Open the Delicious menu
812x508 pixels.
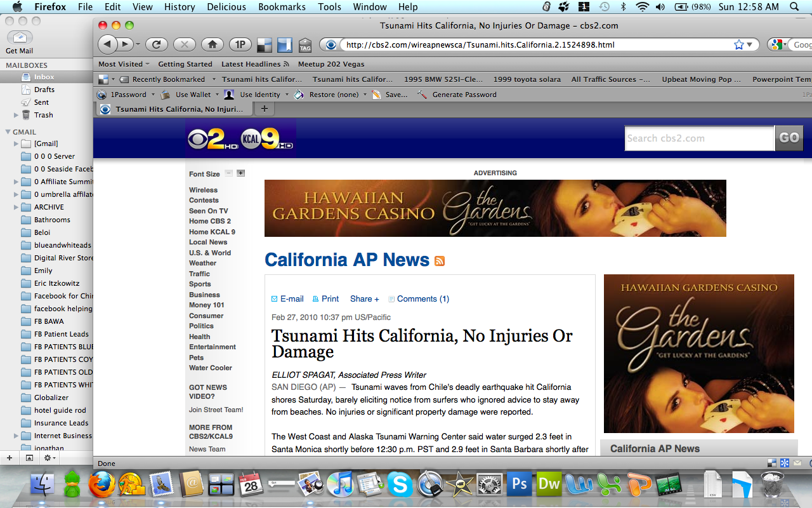point(226,7)
